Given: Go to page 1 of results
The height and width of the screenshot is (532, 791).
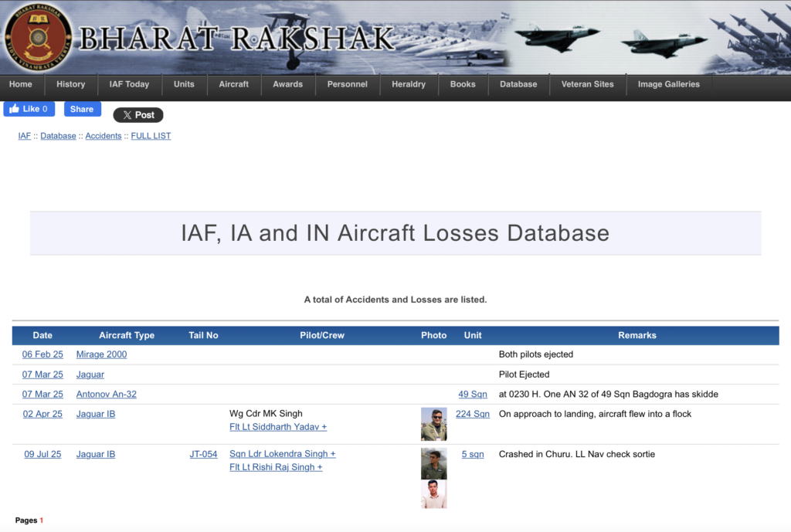Looking at the screenshot, I should (x=42, y=520).
